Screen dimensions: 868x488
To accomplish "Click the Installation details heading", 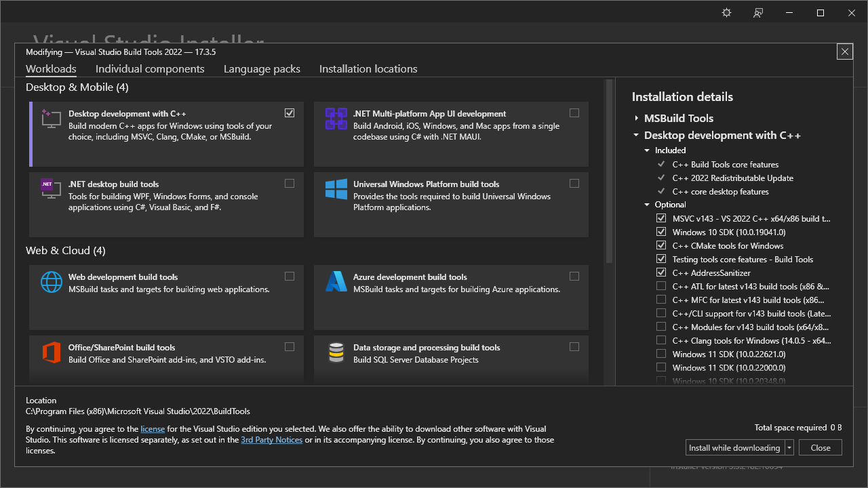I will point(682,97).
